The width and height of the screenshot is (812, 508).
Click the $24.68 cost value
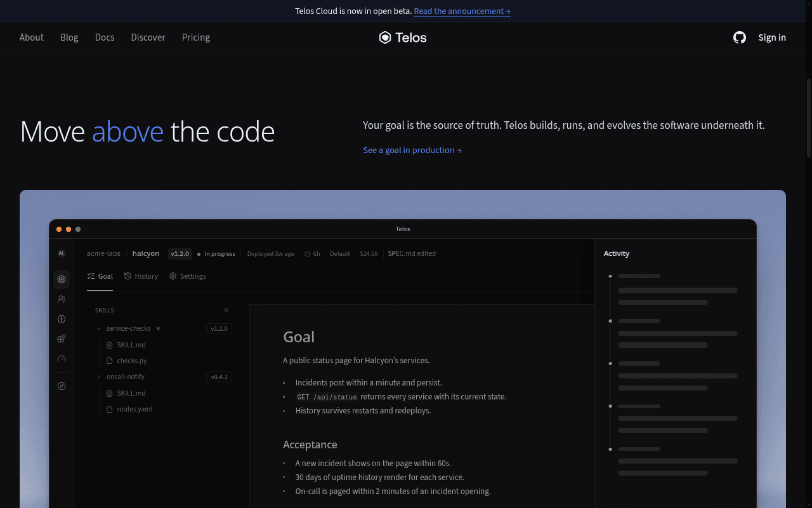[x=369, y=254]
